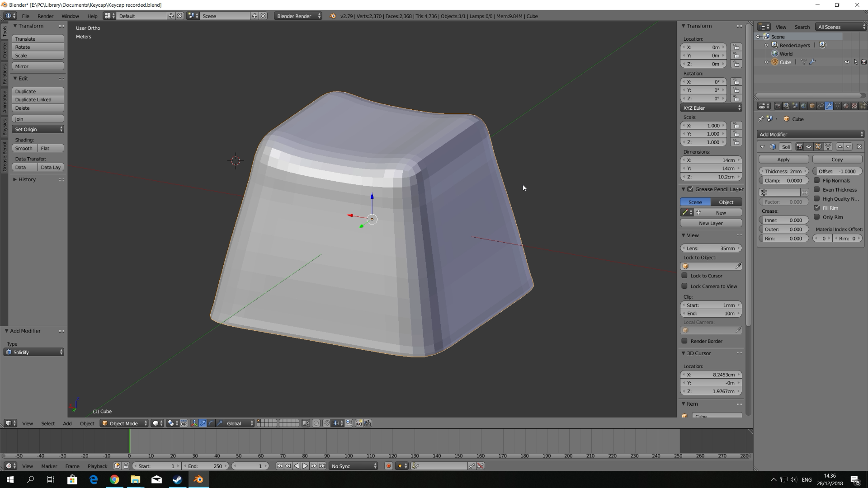
Task: Adjust the Clamp slider in Solidify
Action: (783, 180)
